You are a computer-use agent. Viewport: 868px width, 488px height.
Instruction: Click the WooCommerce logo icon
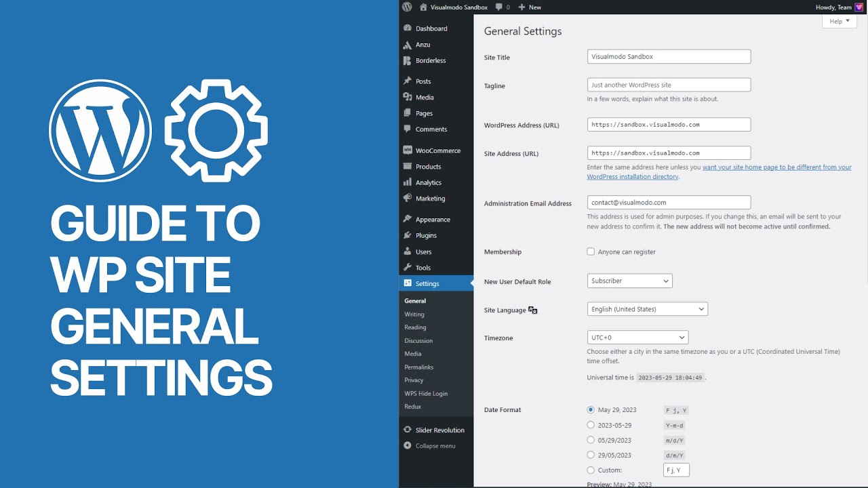(407, 150)
